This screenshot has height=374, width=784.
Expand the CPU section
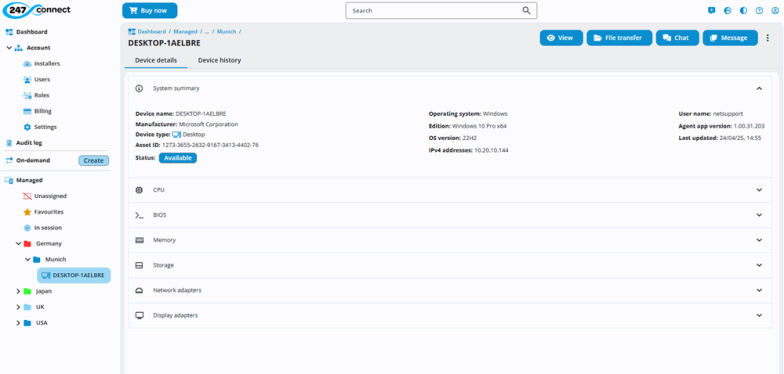click(x=759, y=190)
